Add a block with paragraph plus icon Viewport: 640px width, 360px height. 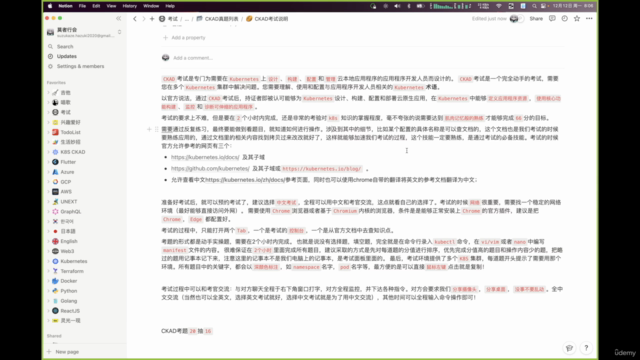pos(149,129)
